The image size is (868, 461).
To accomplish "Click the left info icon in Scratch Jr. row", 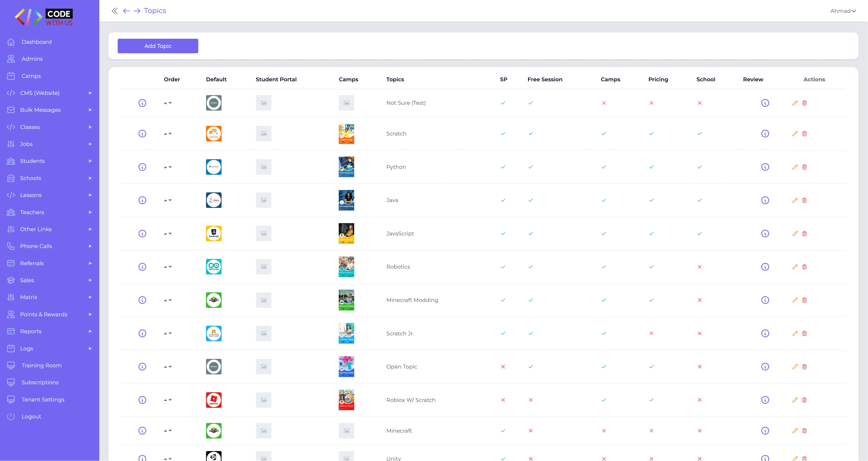I will (142, 333).
